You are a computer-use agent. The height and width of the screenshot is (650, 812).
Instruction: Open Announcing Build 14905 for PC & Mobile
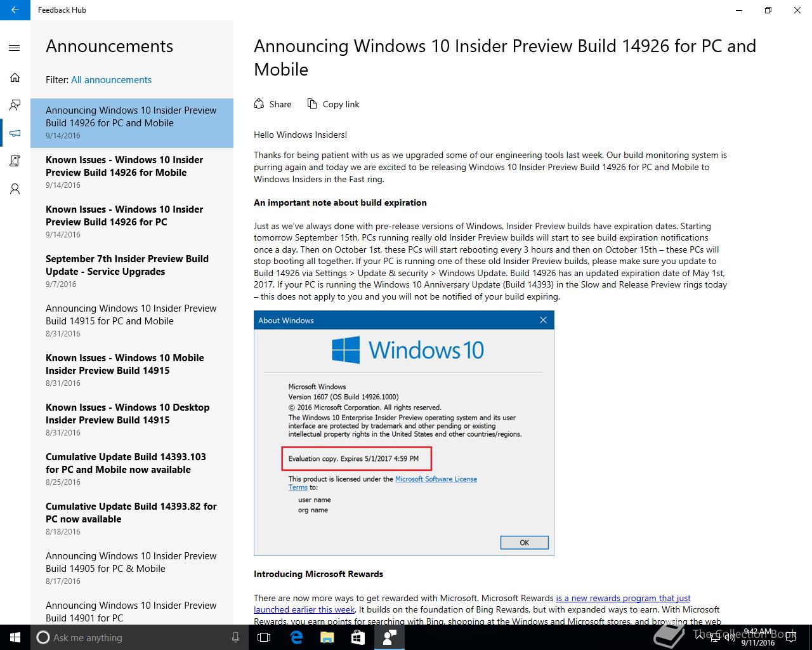[132, 569]
